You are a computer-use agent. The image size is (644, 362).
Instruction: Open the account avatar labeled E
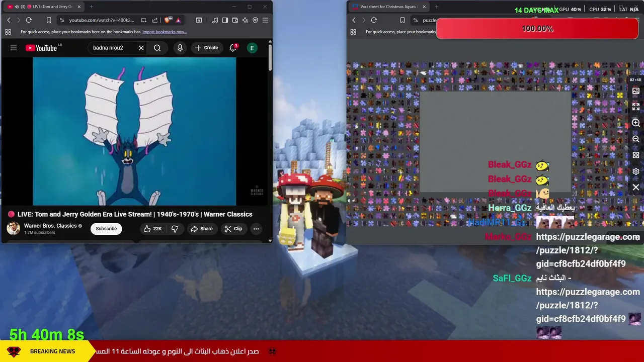[x=252, y=48]
